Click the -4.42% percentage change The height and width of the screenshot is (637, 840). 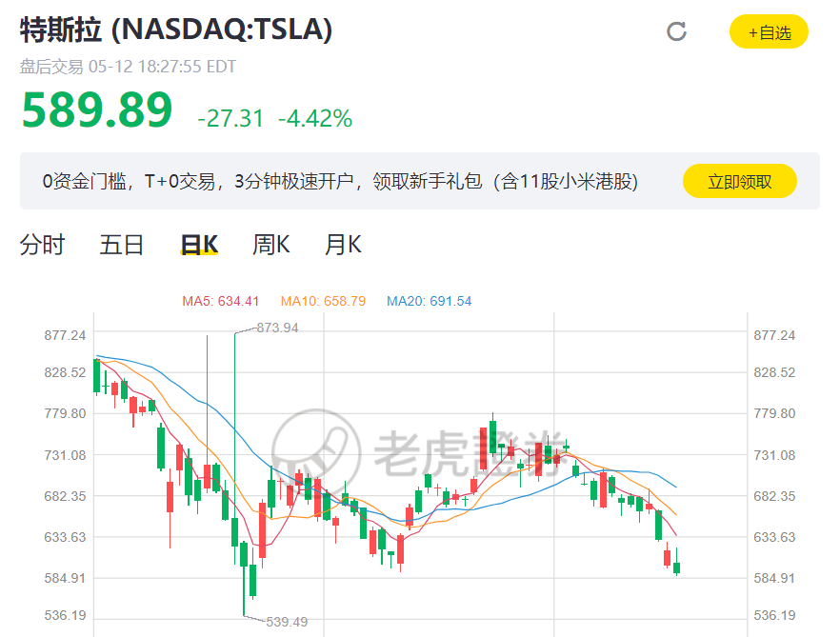click(x=315, y=118)
